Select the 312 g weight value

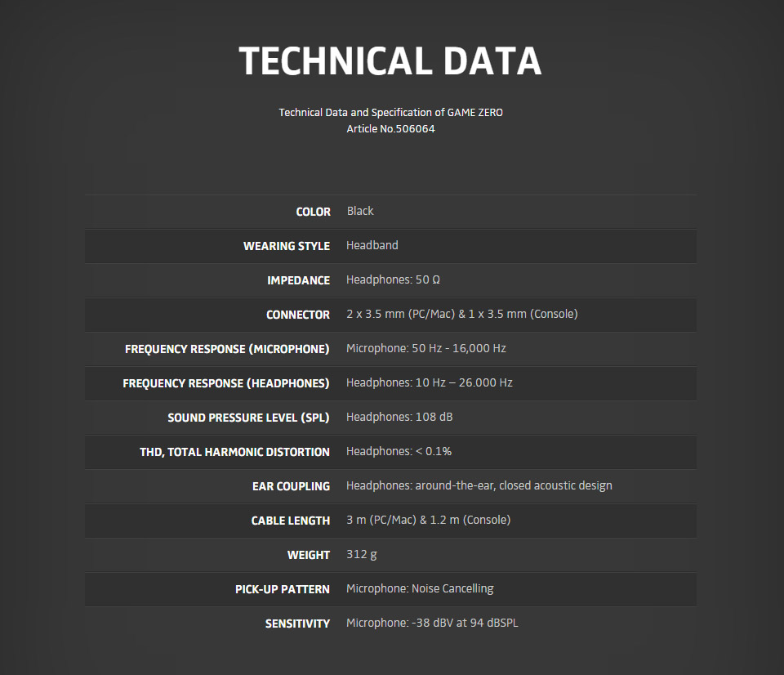362,554
